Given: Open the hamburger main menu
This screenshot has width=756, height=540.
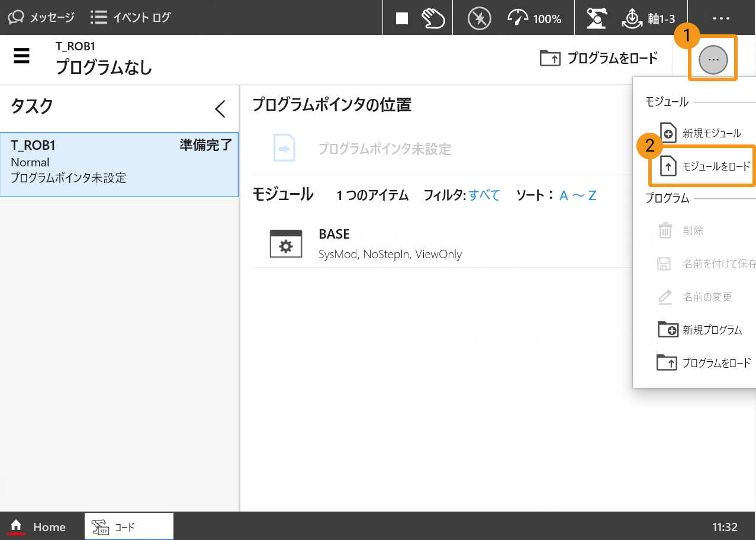Looking at the screenshot, I should (22, 57).
